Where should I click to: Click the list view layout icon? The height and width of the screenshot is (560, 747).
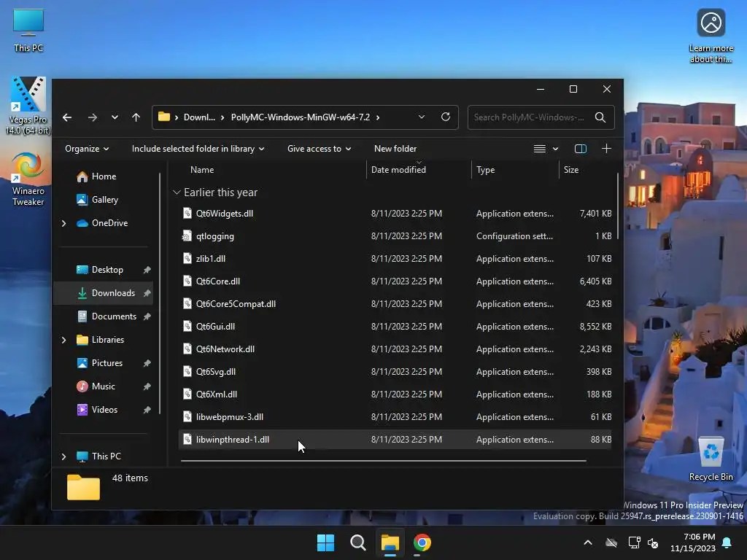(x=540, y=149)
